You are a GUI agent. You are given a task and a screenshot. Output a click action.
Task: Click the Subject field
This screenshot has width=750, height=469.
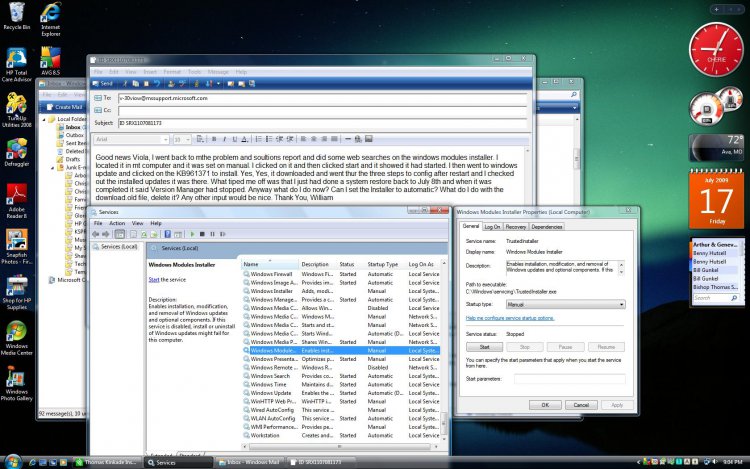[322, 123]
